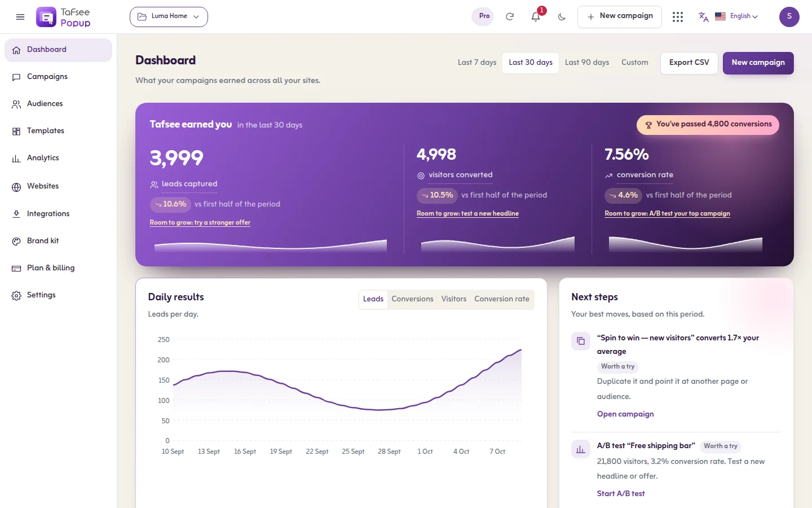Open Campaigns from the sidebar
The height and width of the screenshot is (508, 812).
[x=58, y=77]
